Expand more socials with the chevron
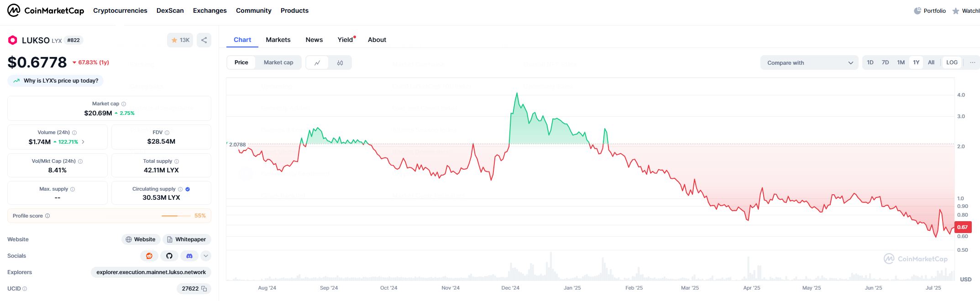 [206, 256]
